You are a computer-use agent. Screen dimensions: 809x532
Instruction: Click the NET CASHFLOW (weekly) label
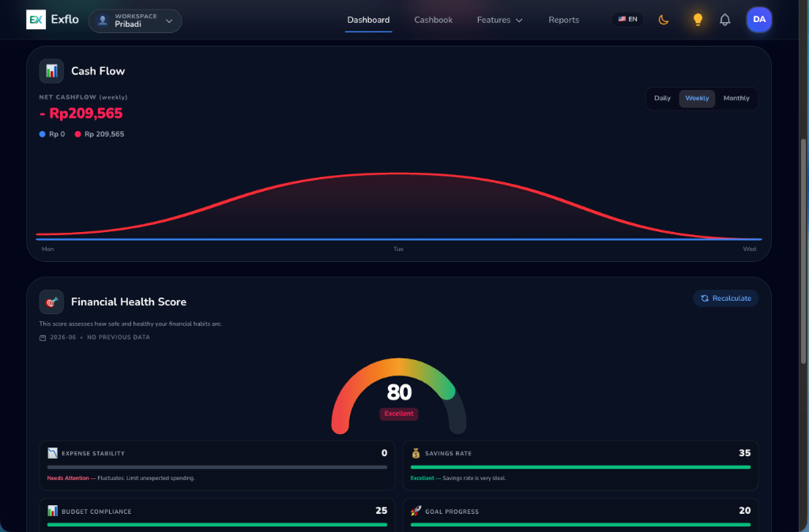tap(83, 97)
